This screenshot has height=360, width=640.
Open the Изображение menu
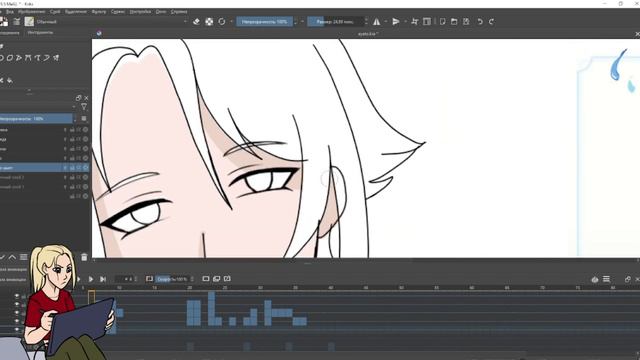pyautogui.click(x=32, y=12)
